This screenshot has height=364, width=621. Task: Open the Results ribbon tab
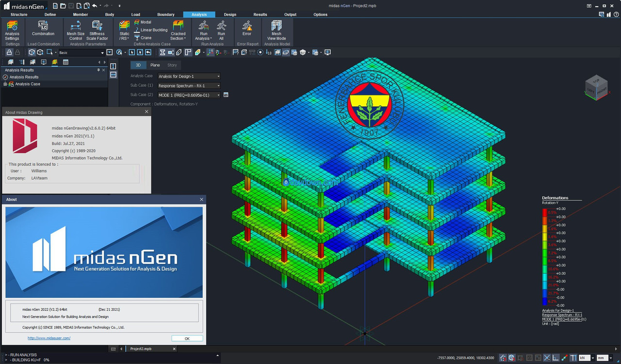(x=260, y=15)
